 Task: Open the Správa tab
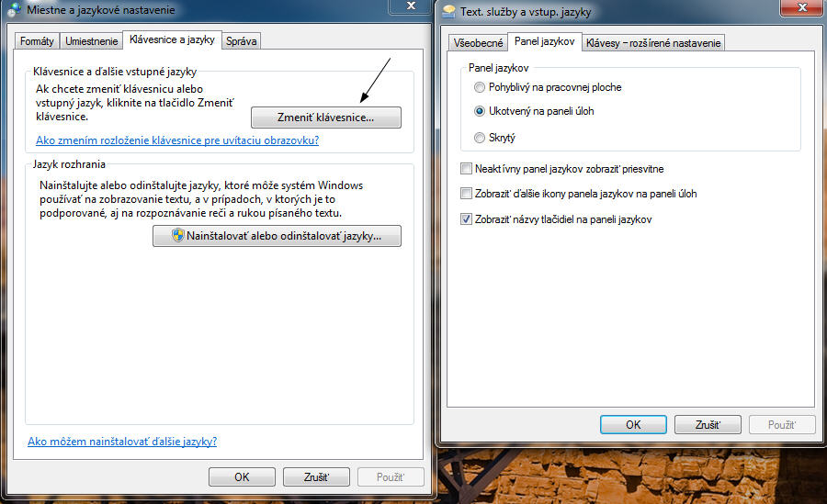(x=241, y=41)
